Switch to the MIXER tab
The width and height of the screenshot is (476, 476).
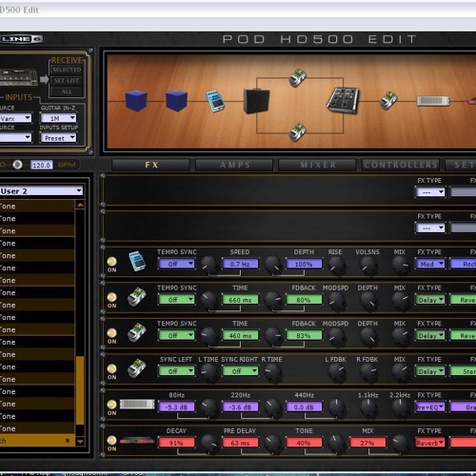[318, 165]
